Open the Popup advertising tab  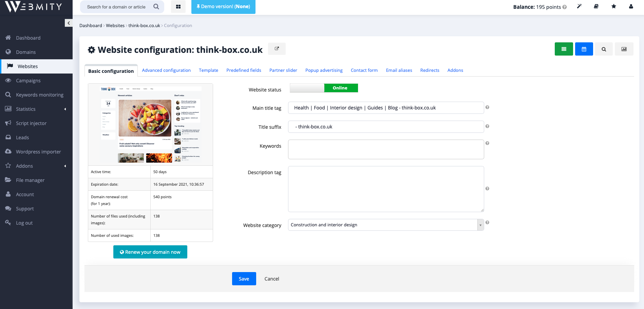coord(324,70)
